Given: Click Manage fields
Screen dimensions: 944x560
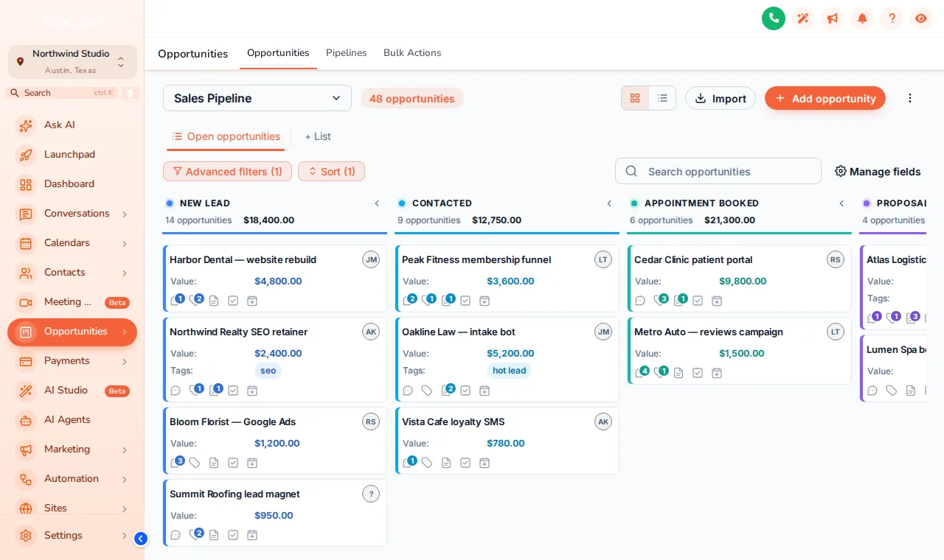Looking at the screenshot, I should point(878,172).
